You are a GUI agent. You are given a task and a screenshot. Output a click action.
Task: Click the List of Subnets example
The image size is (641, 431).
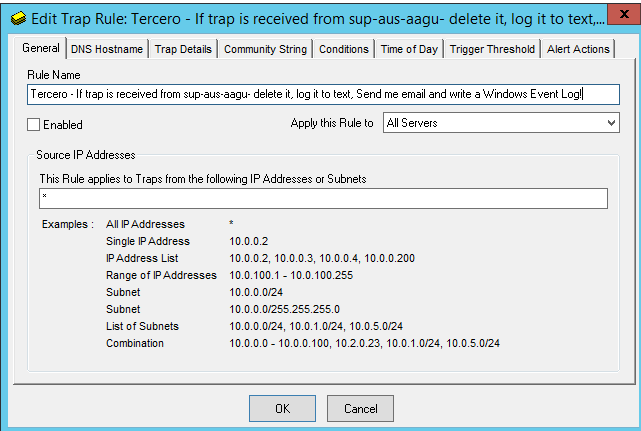(x=318, y=326)
